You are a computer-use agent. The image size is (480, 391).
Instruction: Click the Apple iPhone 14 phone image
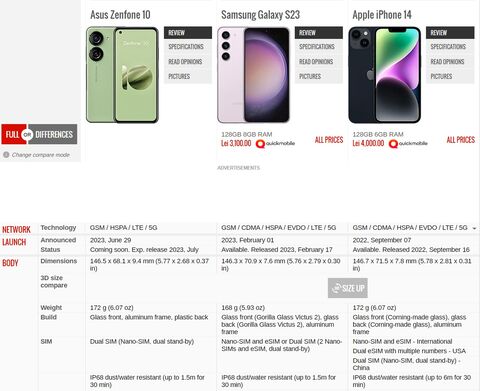click(x=385, y=75)
